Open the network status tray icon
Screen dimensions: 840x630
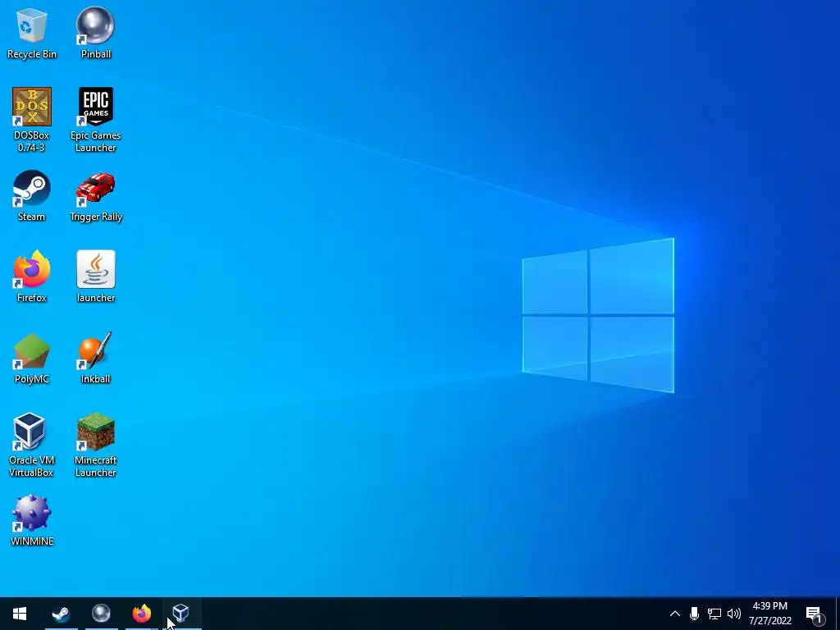tap(714, 614)
